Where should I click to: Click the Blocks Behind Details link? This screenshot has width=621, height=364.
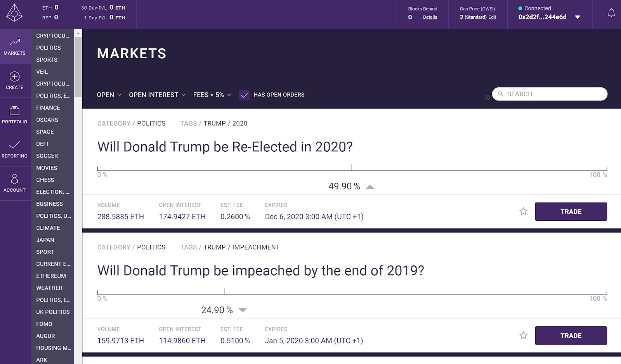click(x=430, y=17)
